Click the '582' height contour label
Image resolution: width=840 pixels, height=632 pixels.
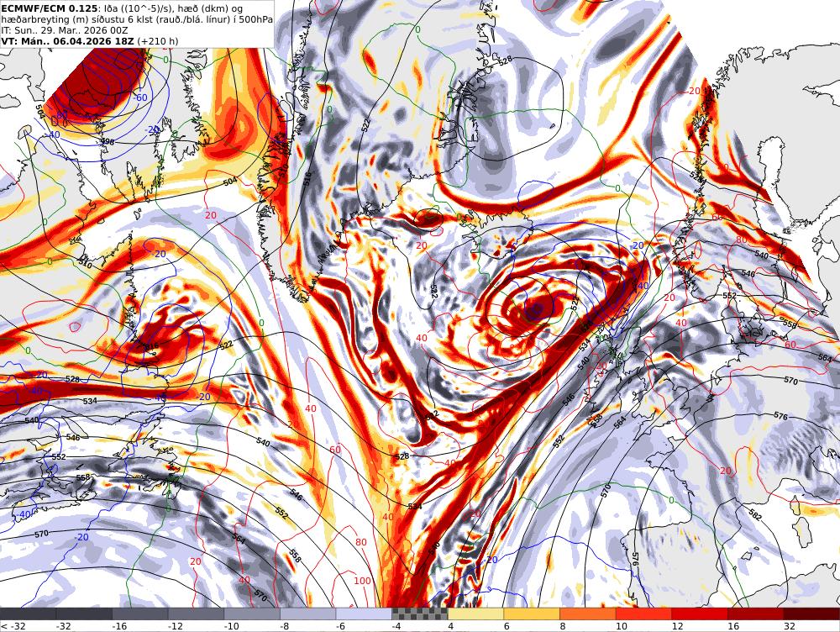click(x=754, y=516)
